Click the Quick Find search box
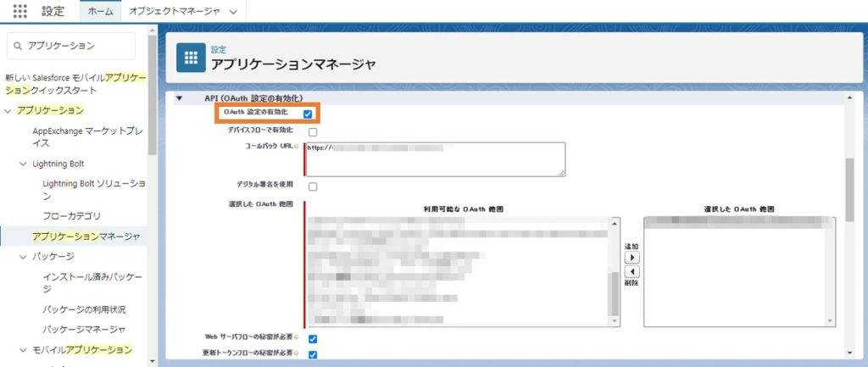 [71, 46]
